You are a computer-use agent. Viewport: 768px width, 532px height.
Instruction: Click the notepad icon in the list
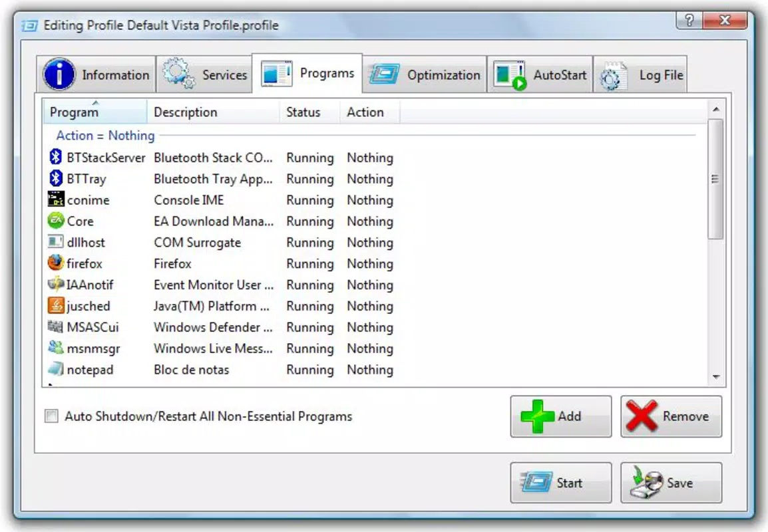click(56, 369)
